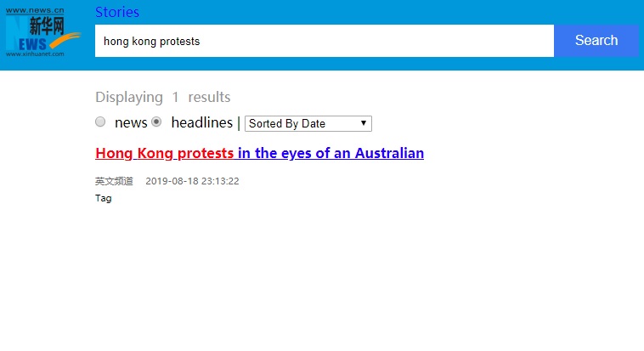Click the Xinhuanet logo in the header
This screenshot has width=644, height=351.
click(x=43, y=32)
